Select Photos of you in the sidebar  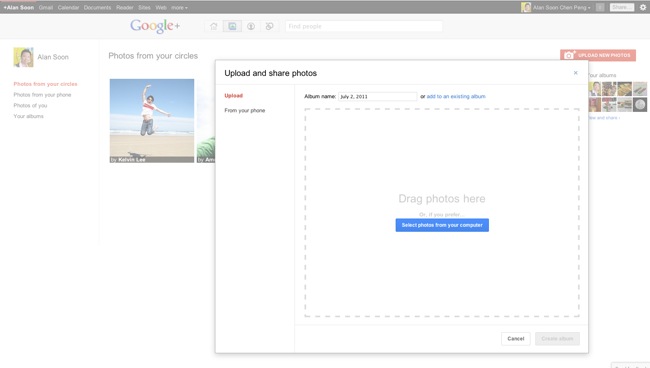30,105
